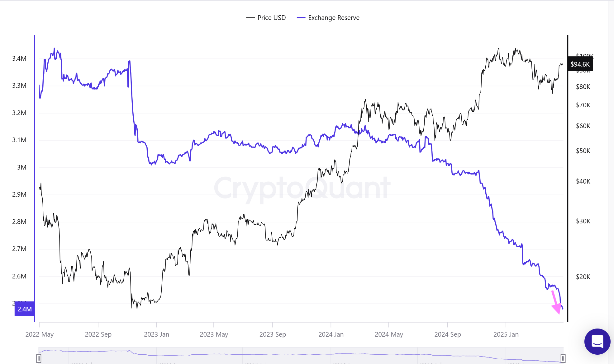Click the $60K label on right axis
Viewport: 614px width, 364px height.
(x=583, y=126)
